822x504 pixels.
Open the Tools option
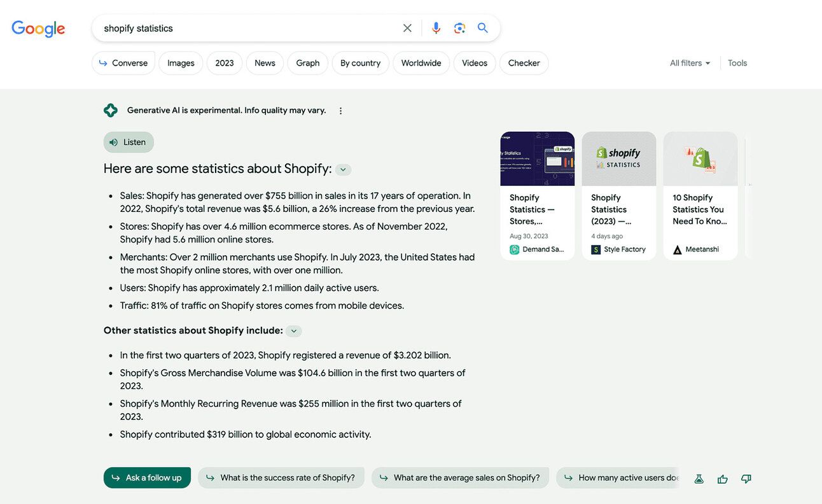(737, 63)
